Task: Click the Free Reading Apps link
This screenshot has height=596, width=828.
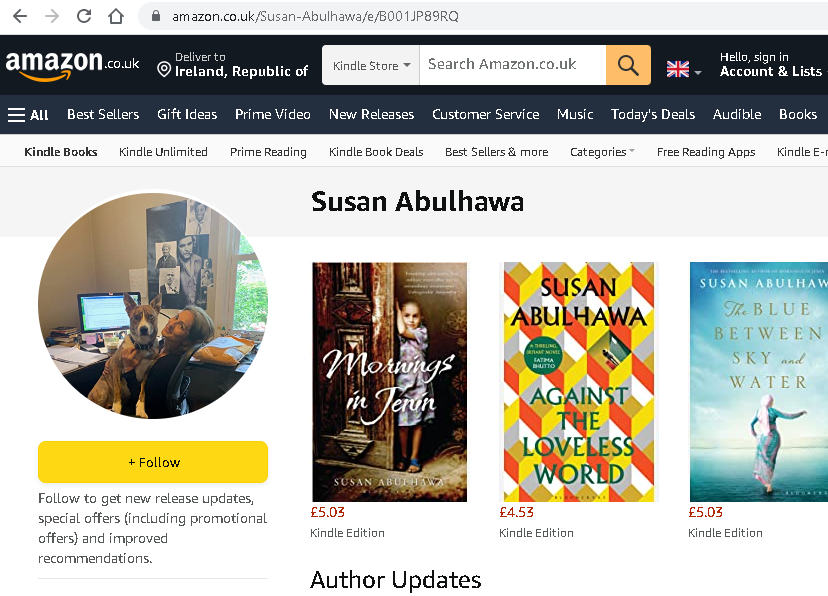Action: click(x=706, y=152)
